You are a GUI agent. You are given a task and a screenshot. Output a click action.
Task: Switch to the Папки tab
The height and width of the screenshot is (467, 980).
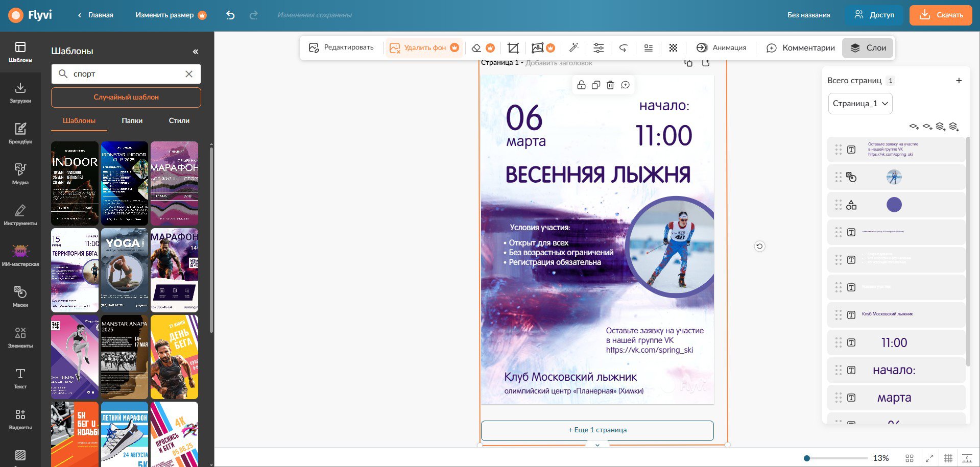click(x=132, y=121)
